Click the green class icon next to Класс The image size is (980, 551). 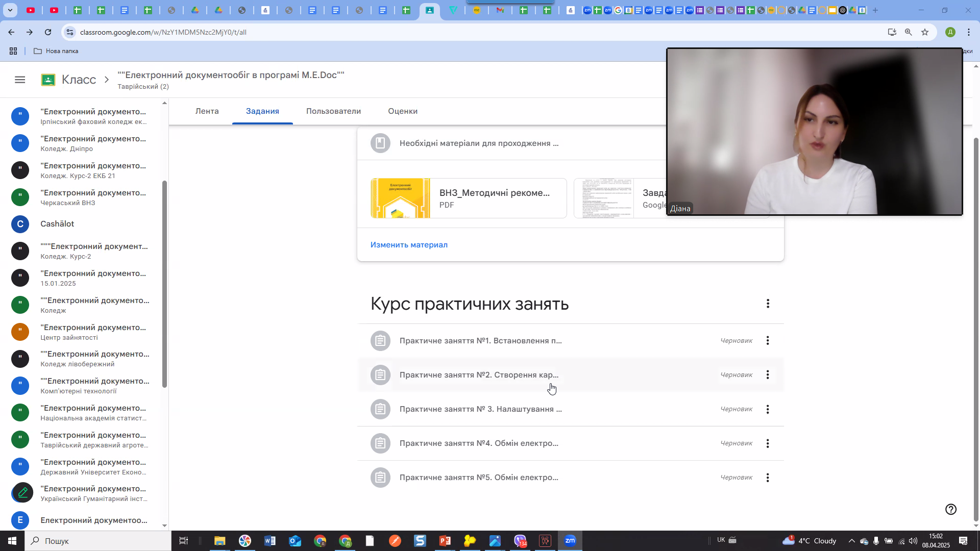coord(47,80)
